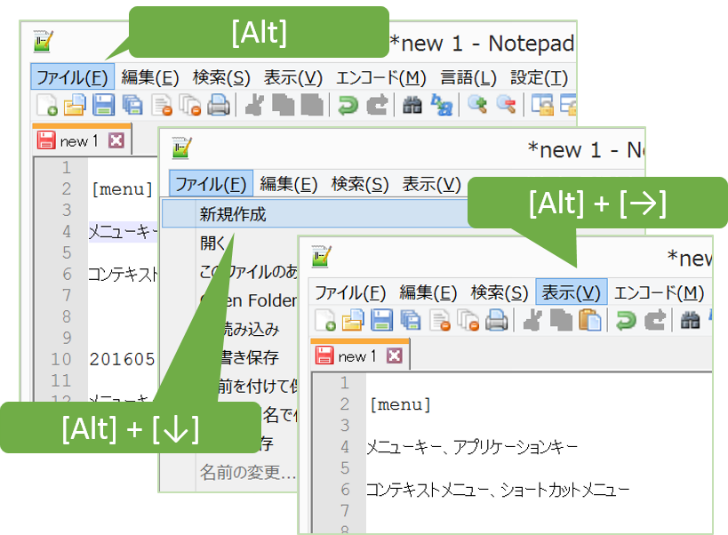This screenshot has width=728, height=535.
Task: Click the Paste icon in the back window toolbar
Action: point(312,105)
